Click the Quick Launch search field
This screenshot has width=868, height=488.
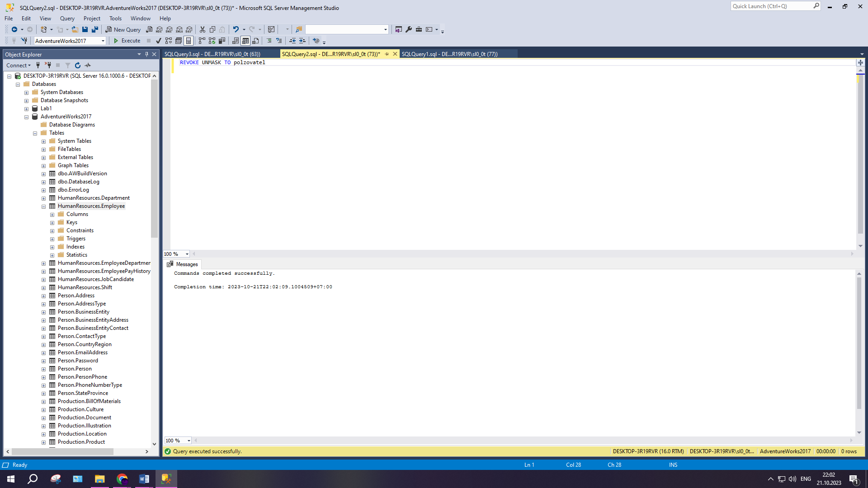(771, 6)
